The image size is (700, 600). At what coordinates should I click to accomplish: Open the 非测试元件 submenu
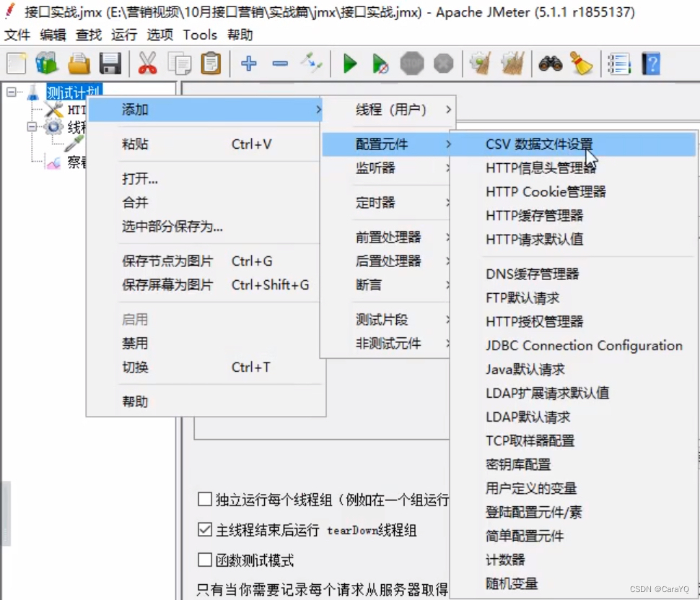coord(385,343)
